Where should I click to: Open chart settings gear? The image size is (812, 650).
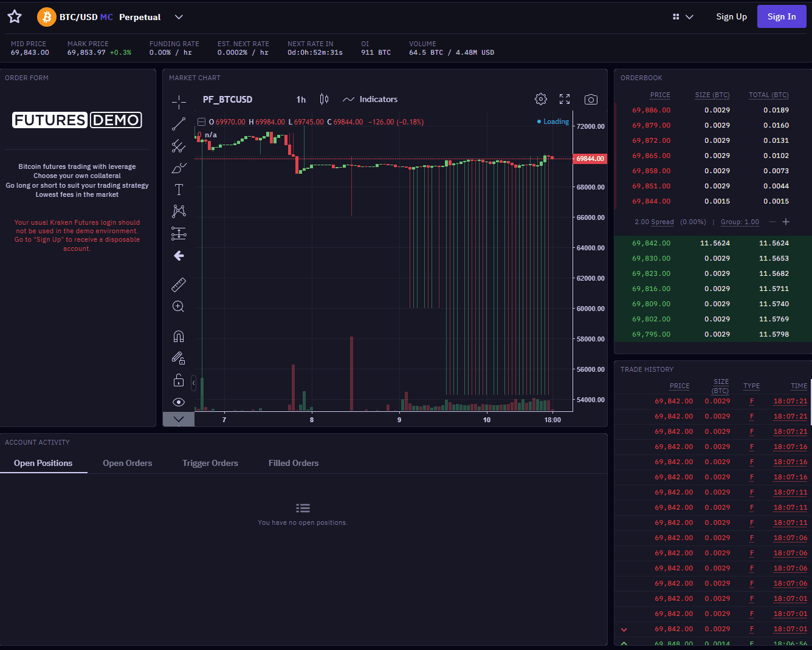[x=541, y=99]
